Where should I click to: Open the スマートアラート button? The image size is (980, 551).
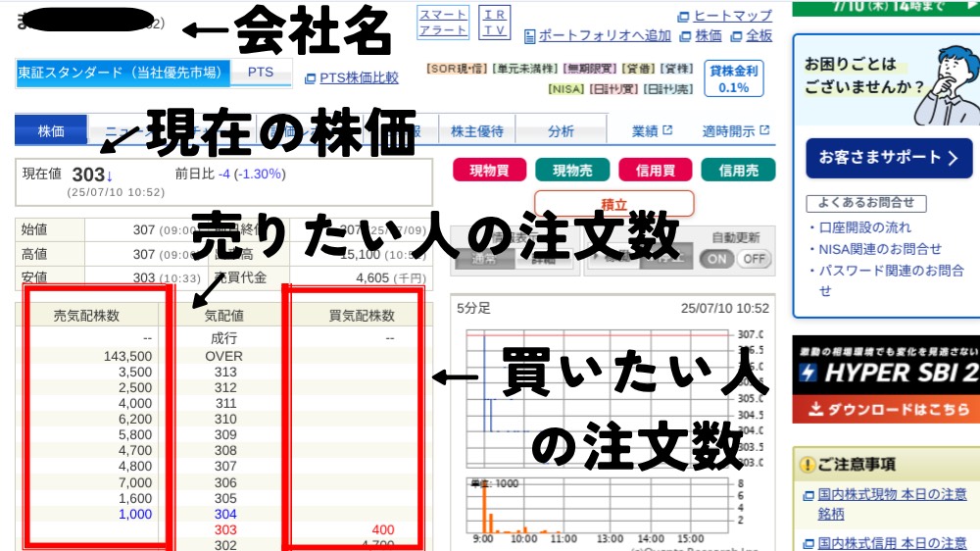pos(443,23)
